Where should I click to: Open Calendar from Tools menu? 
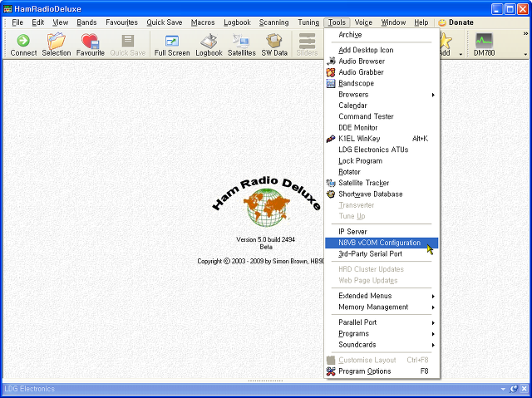pos(382,106)
